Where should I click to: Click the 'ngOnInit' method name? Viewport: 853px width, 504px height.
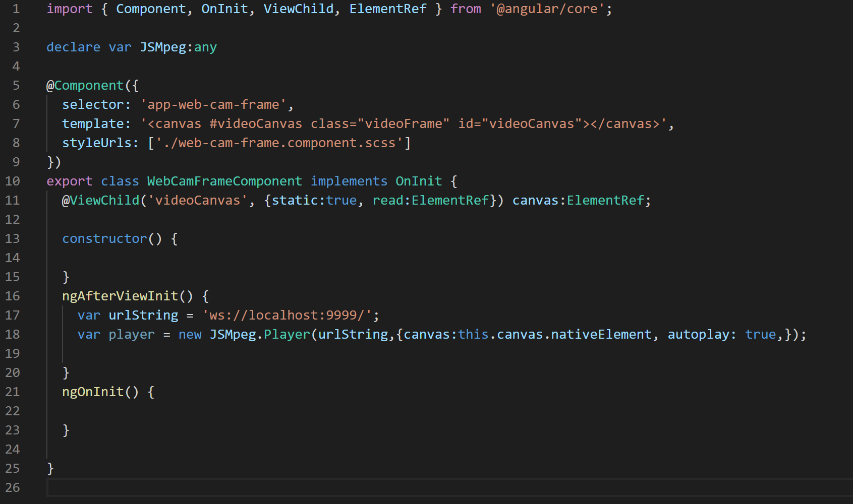93,392
